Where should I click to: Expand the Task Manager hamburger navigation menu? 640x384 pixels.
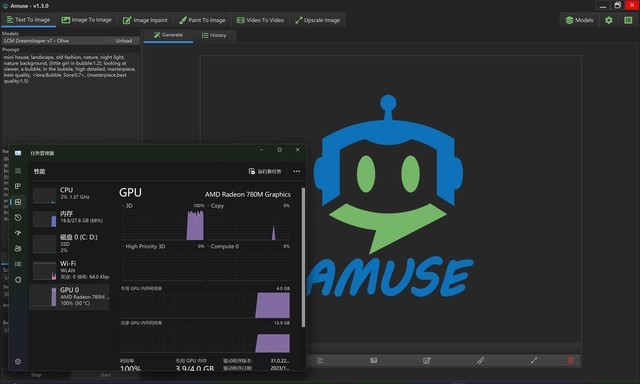pyautogui.click(x=18, y=171)
